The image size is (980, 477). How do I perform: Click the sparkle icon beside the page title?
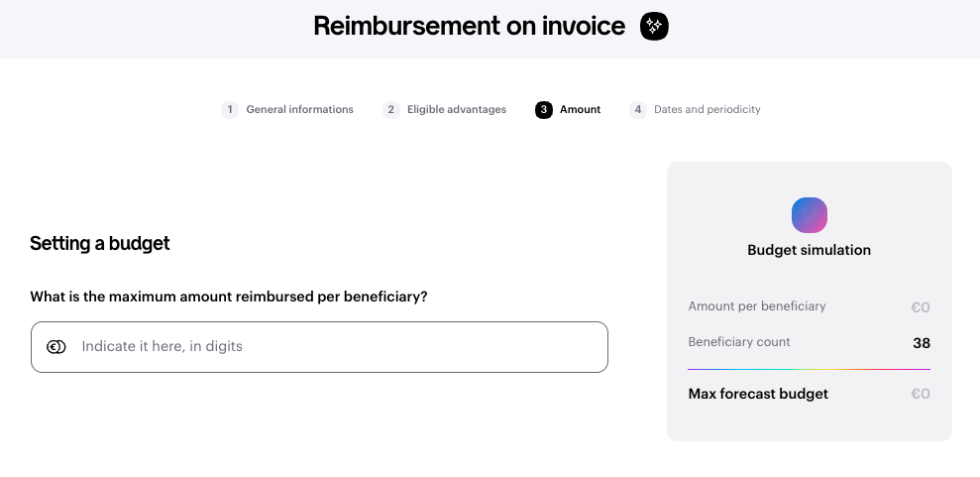click(654, 26)
